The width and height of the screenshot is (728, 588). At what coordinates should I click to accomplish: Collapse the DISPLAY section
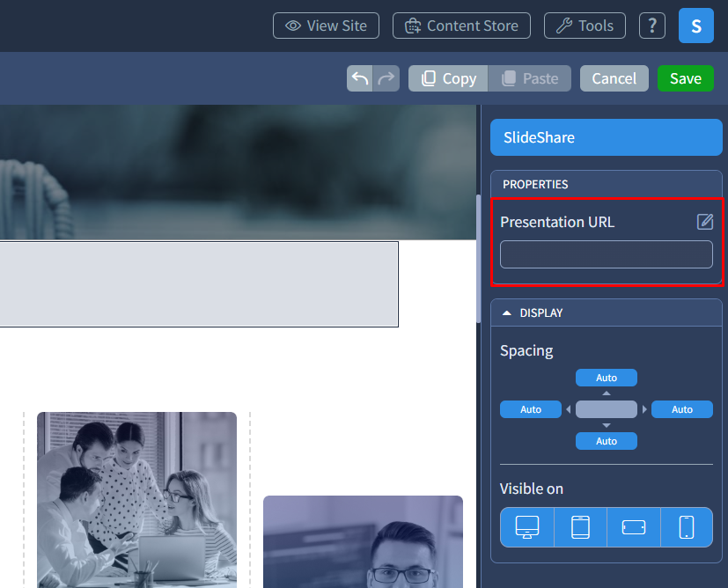coord(507,313)
